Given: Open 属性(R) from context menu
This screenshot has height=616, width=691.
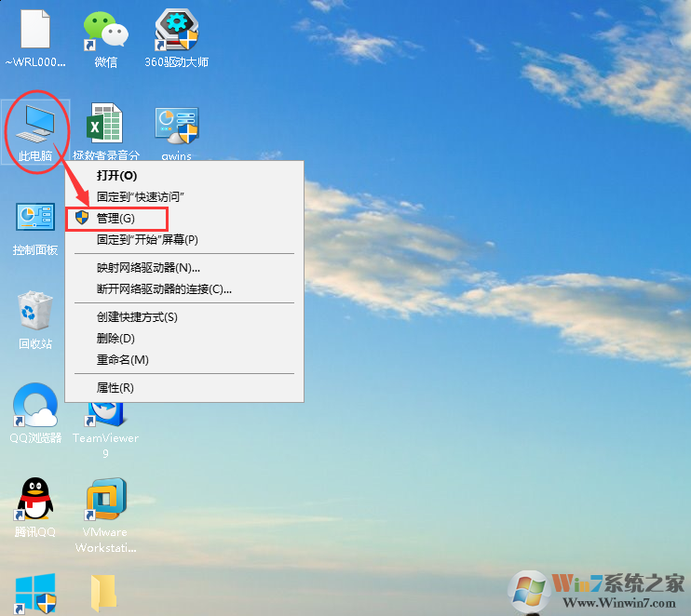Looking at the screenshot, I should [184, 388].
